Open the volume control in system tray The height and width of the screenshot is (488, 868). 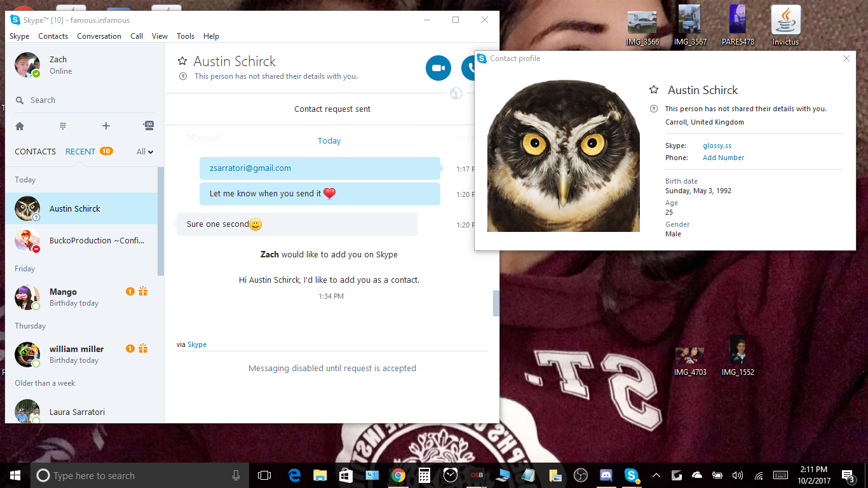(x=738, y=475)
